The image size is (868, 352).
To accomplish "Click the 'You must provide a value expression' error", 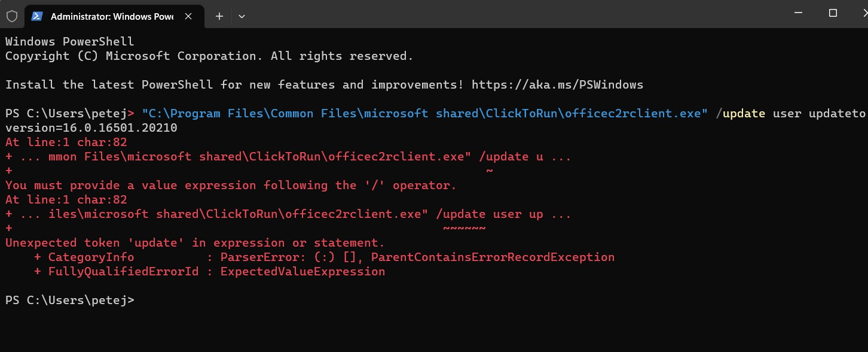I will pos(231,185).
